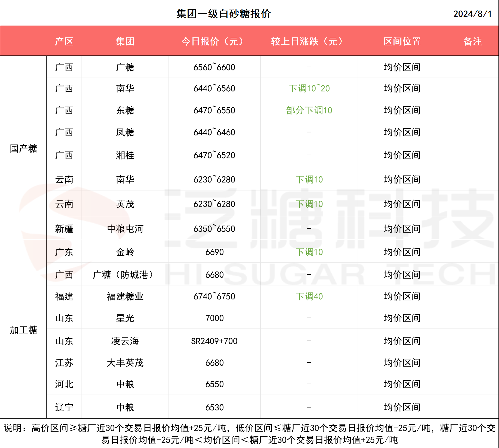Click price 6560~6600 cell
The height and width of the screenshot is (448, 499).
pyautogui.click(x=214, y=67)
